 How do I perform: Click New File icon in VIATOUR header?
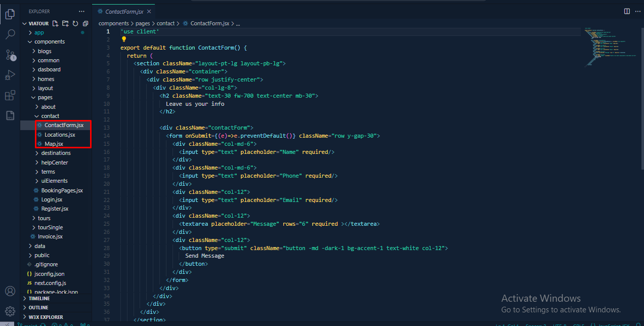tap(55, 23)
